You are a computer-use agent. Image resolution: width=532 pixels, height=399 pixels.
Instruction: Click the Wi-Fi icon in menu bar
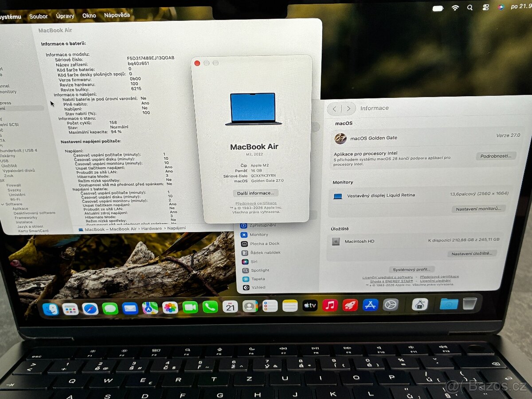point(455,8)
